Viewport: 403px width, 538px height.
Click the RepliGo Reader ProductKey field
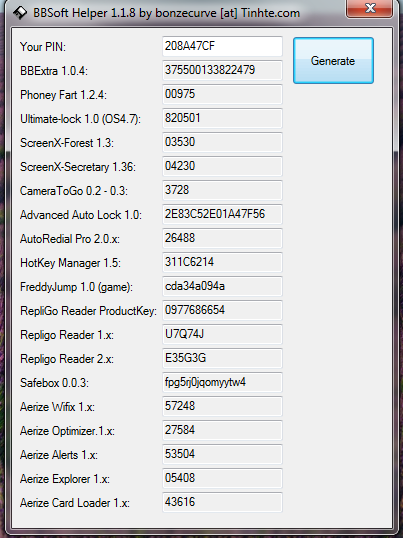click(222, 311)
